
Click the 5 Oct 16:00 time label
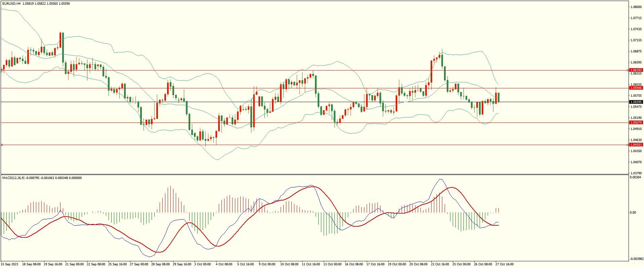tap(245, 264)
